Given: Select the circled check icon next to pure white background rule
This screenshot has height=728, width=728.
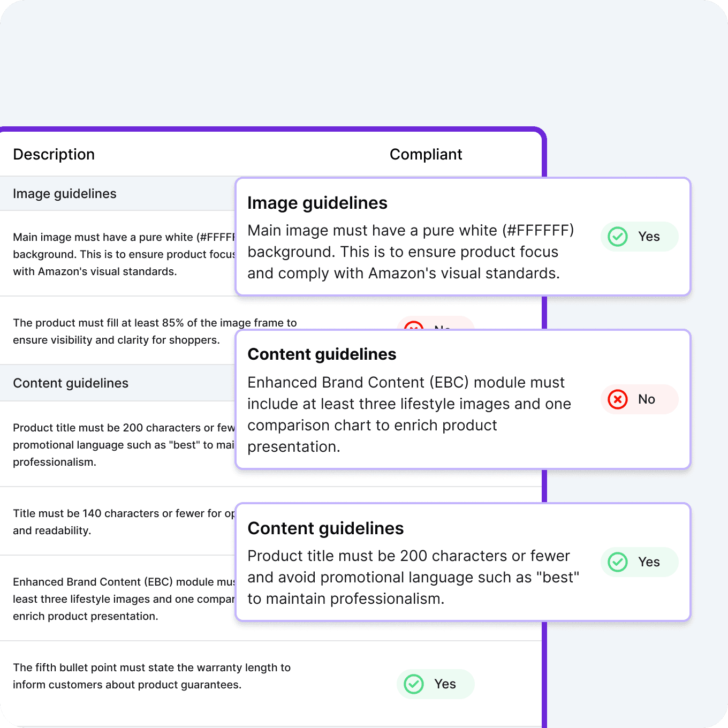Looking at the screenshot, I should pos(617,236).
